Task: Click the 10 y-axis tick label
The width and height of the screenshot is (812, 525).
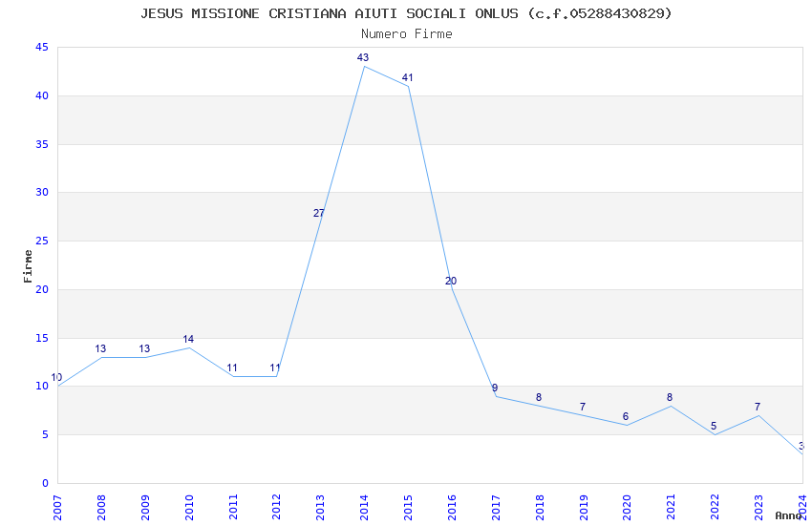Action: pyautogui.click(x=41, y=387)
